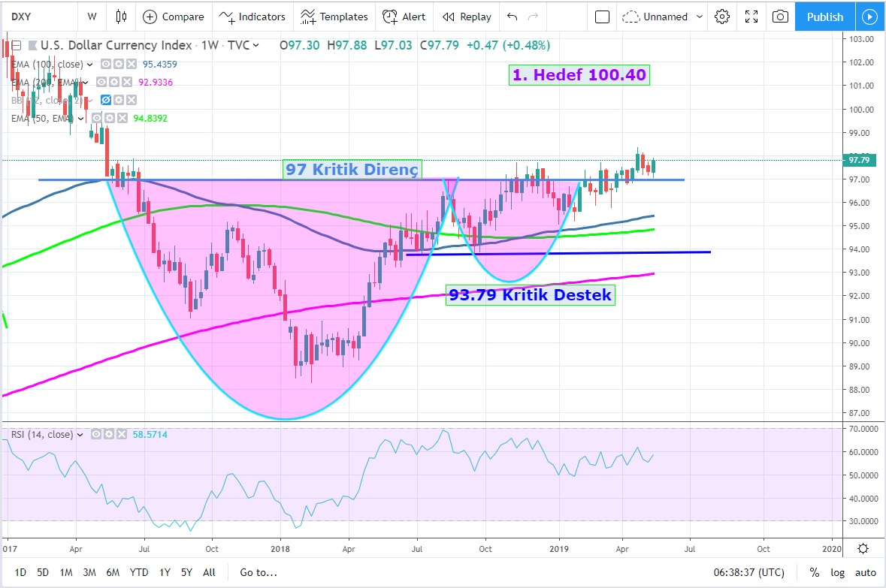886x588 pixels.
Task: Select the 5D time range
Action: [x=43, y=572]
